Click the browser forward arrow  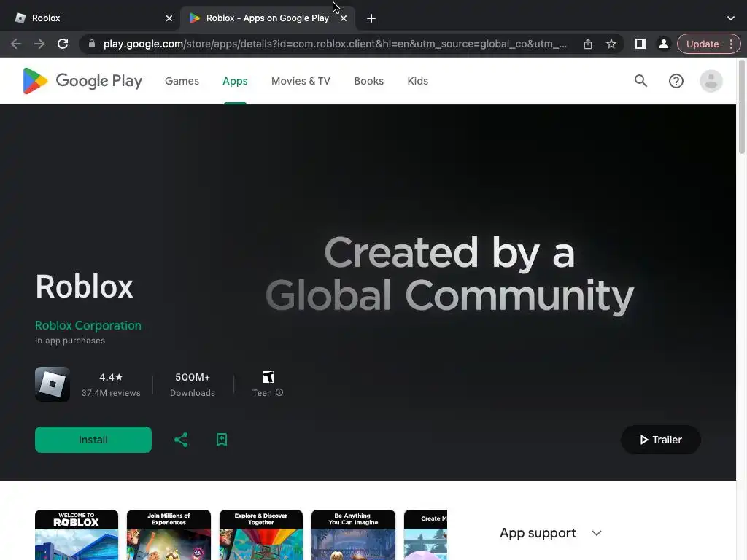[39, 44]
